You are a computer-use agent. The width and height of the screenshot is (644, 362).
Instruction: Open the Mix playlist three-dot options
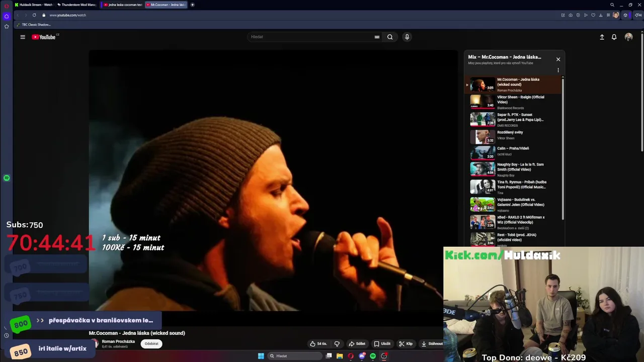(x=558, y=70)
